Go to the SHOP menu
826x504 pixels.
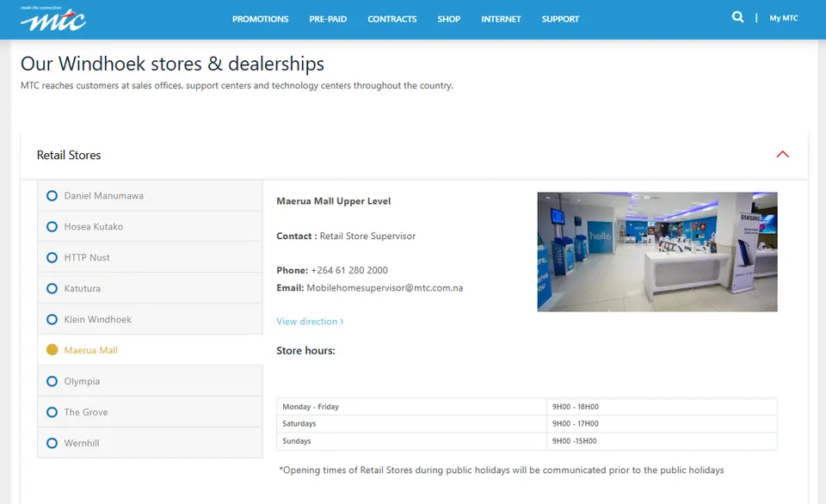[449, 19]
